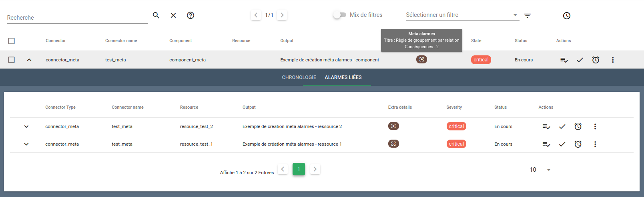This screenshot has width=644, height=197.
Task: Sort by the Output column in main table
Action: pyautogui.click(x=287, y=41)
